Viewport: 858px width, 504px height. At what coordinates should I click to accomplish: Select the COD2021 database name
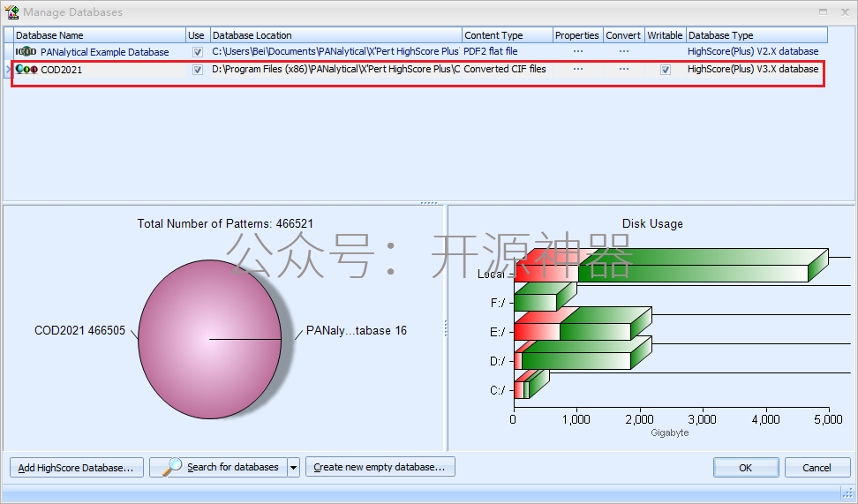coord(61,70)
